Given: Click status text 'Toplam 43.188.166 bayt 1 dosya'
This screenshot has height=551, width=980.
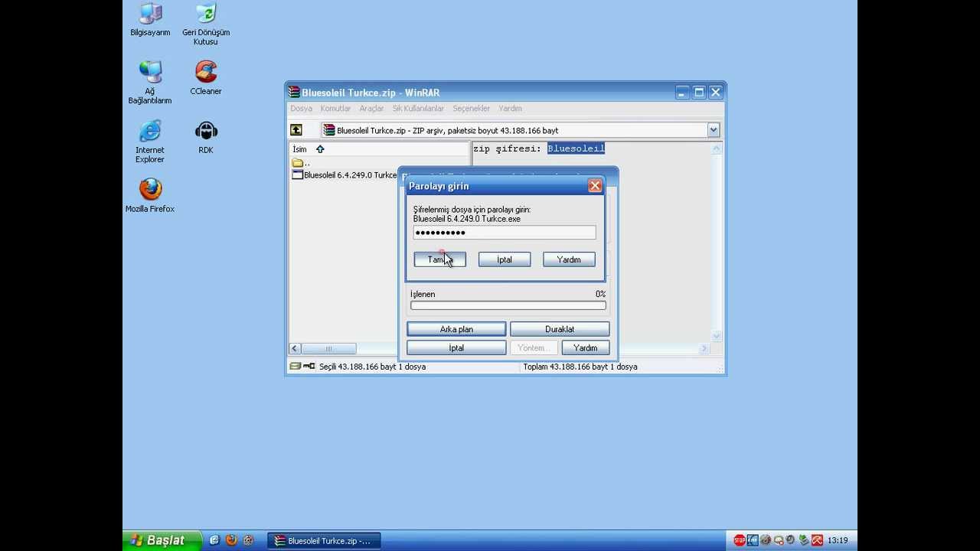Looking at the screenshot, I should 580,367.
